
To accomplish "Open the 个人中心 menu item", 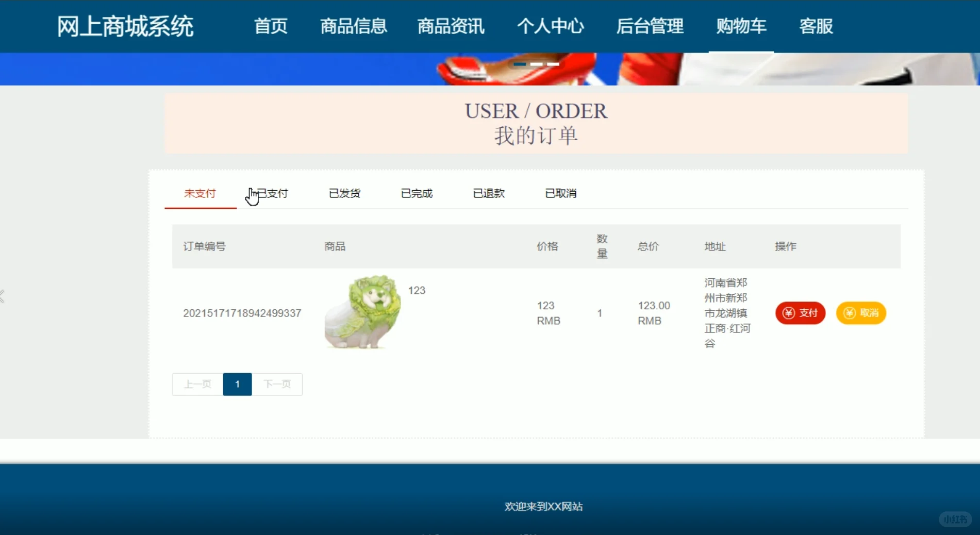I will 551,27.
